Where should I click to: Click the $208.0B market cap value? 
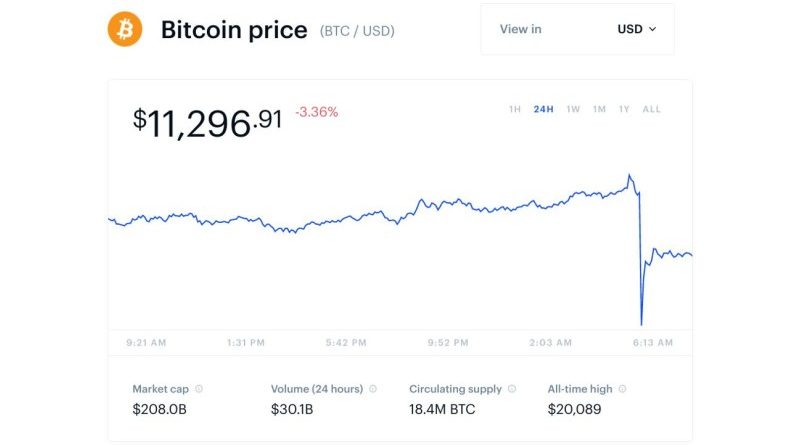159,409
